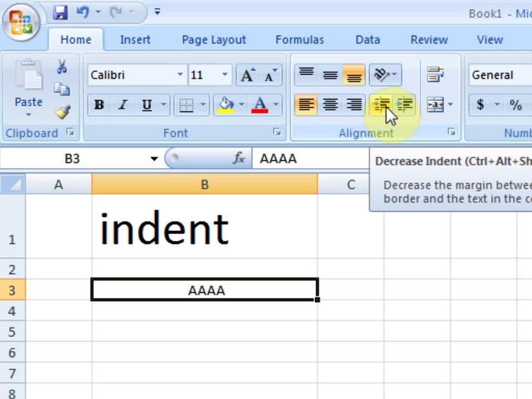Copy the selected cell

pyautogui.click(x=62, y=89)
